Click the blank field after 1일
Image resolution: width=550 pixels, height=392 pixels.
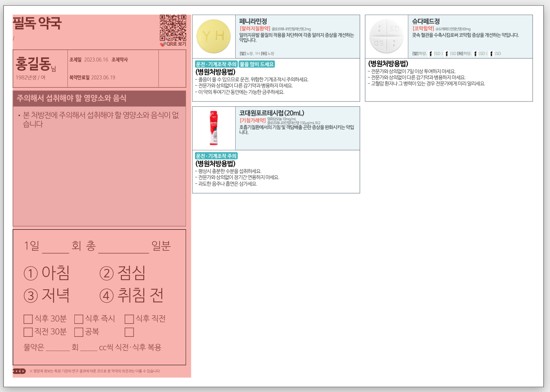click(x=56, y=247)
